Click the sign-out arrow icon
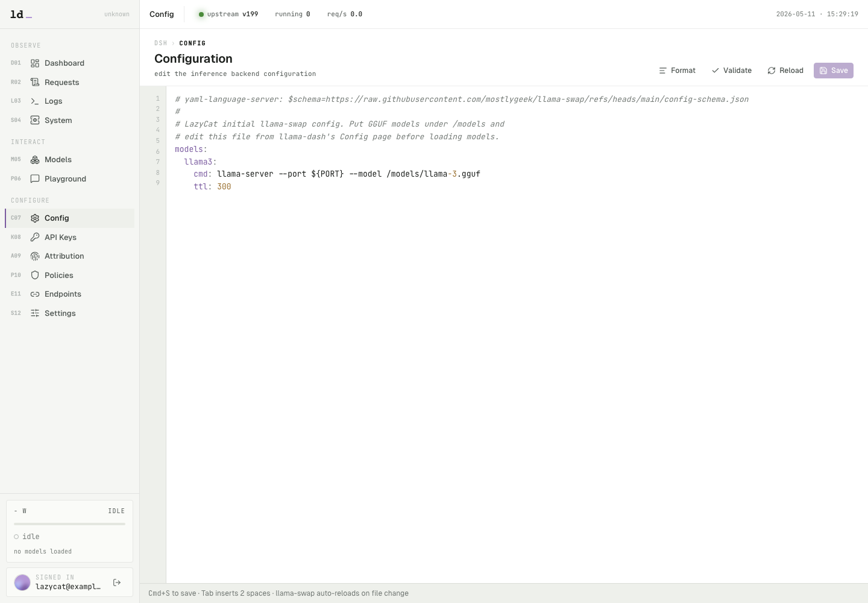The width and height of the screenshot is (868, 603). pos(117,582)
